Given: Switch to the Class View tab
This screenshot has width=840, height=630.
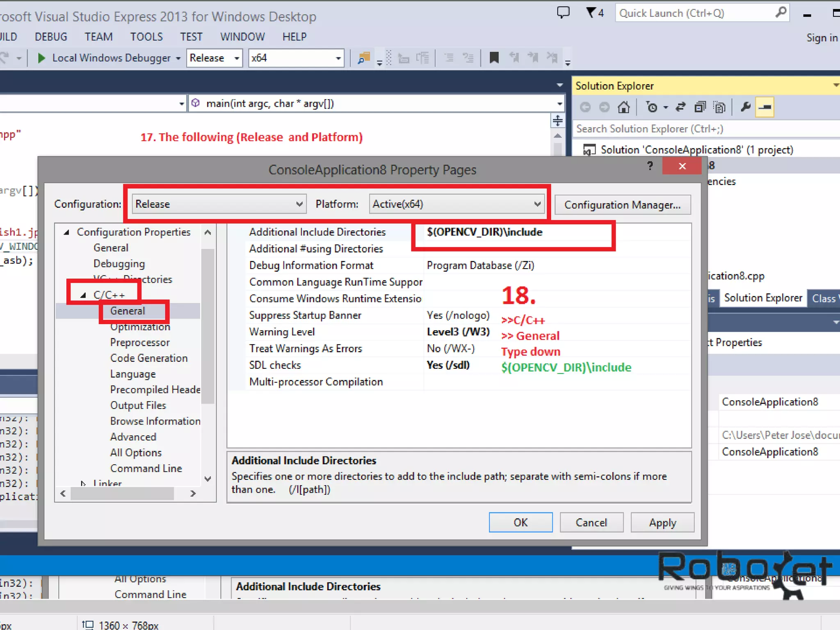Looking at the screenshot, I should click(824, 298).
